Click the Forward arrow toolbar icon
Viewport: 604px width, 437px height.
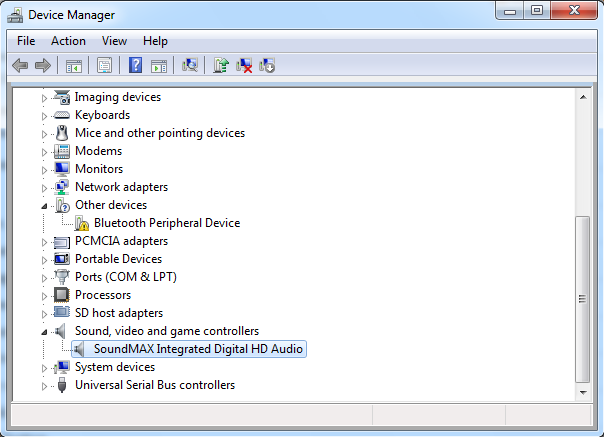pyautogui.click(x=43, y=66)
